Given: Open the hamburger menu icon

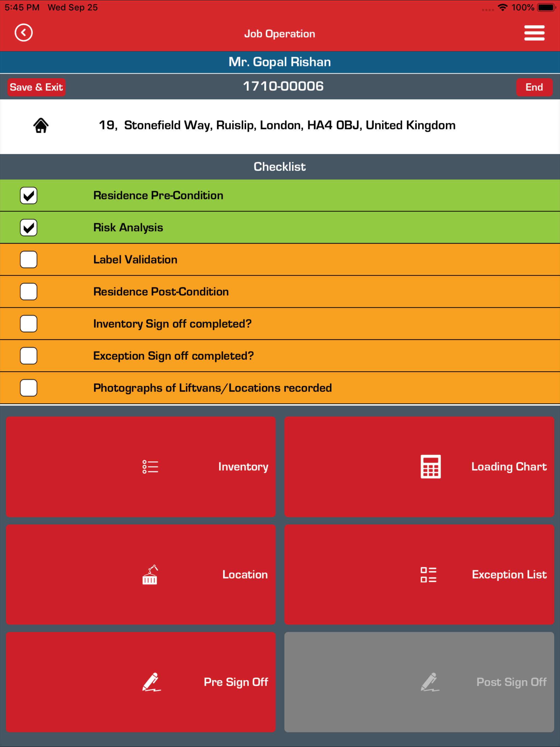Looking at the screenshot, I should [534, 33].
